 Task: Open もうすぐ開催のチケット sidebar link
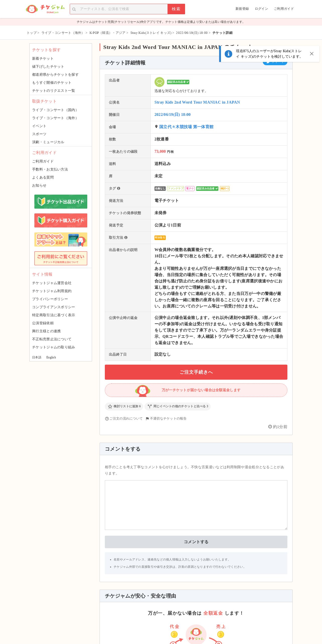(52, 83)
